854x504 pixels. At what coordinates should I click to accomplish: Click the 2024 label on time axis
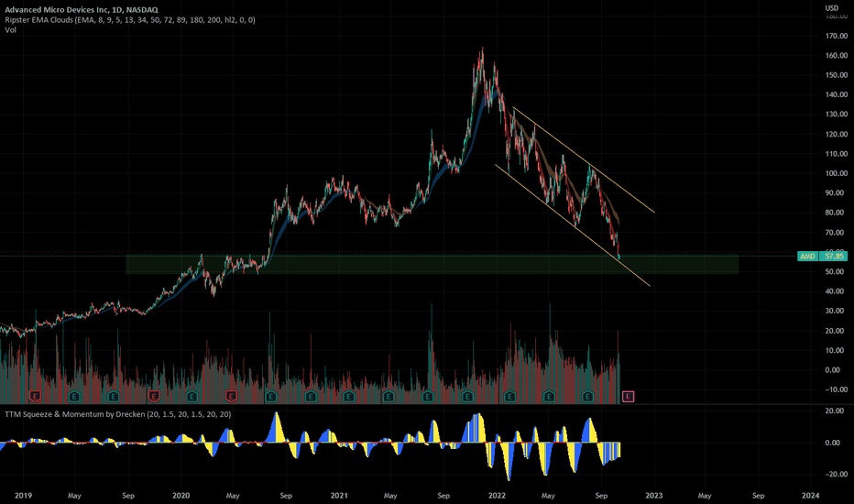point(811,495)
